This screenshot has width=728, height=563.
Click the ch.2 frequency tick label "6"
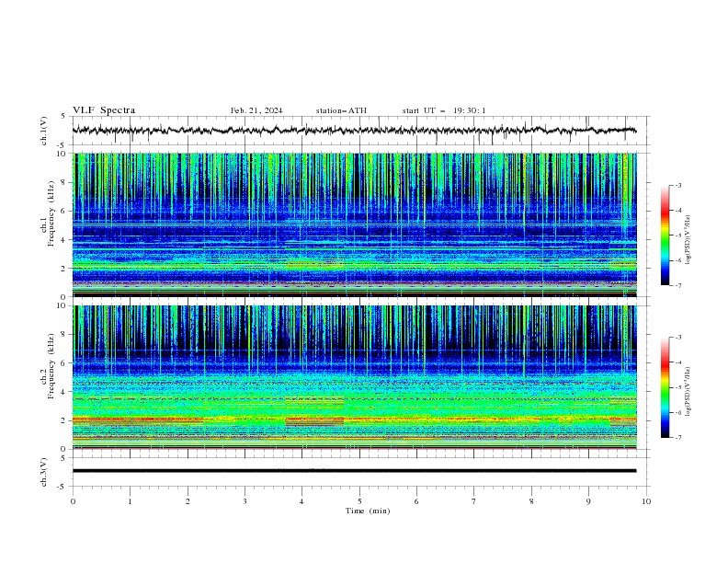point(64,363)
